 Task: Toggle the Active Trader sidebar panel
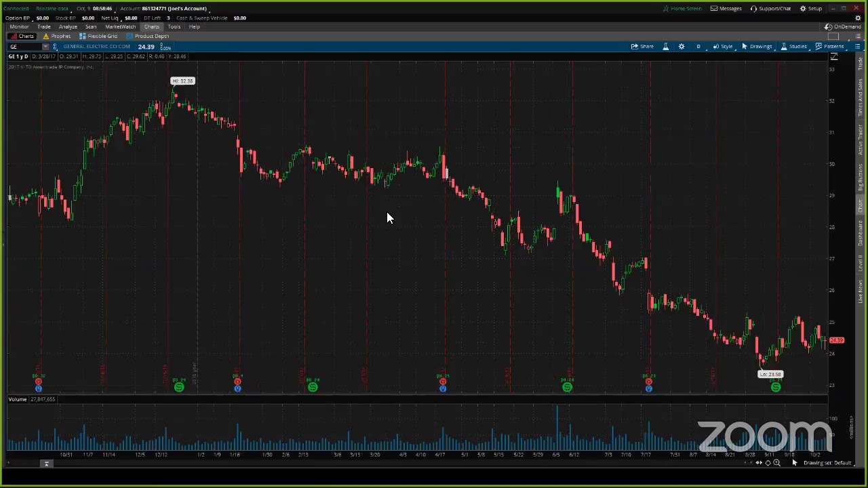(861, 139)
